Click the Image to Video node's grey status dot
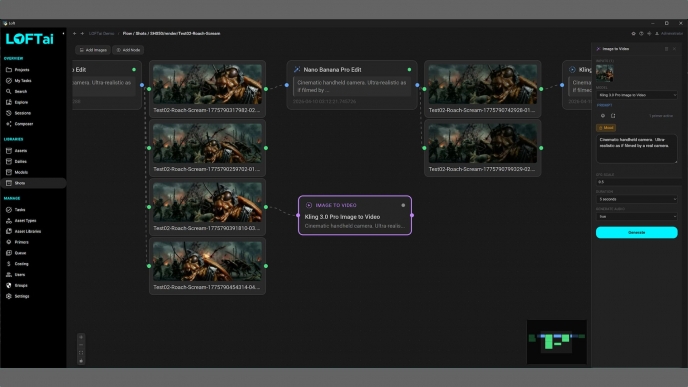This screenshot has width=688, height=387. (403, 205)
